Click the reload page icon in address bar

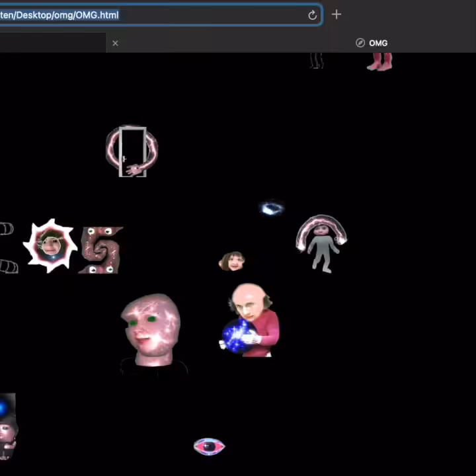point(312,15)
